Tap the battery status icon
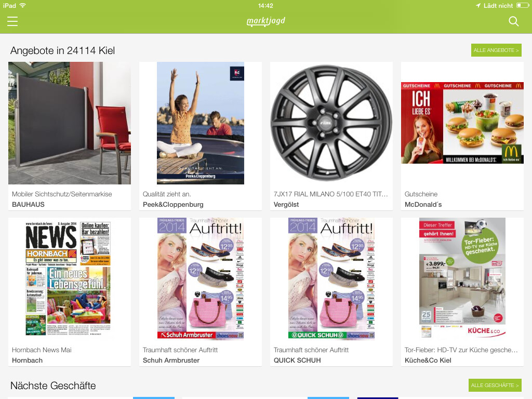The image size is (532, 399). point(522,5)
